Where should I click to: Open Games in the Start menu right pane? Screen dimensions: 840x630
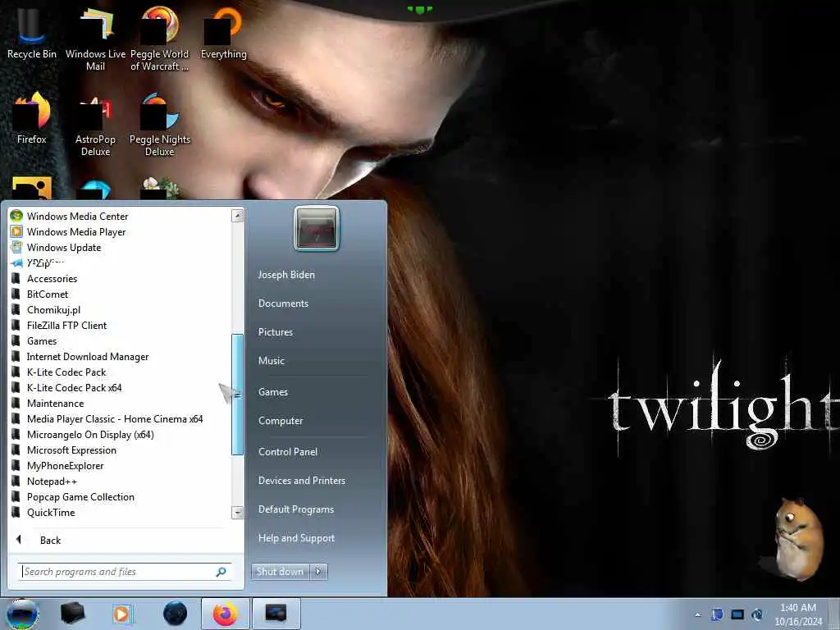click(x=272, y=392)
